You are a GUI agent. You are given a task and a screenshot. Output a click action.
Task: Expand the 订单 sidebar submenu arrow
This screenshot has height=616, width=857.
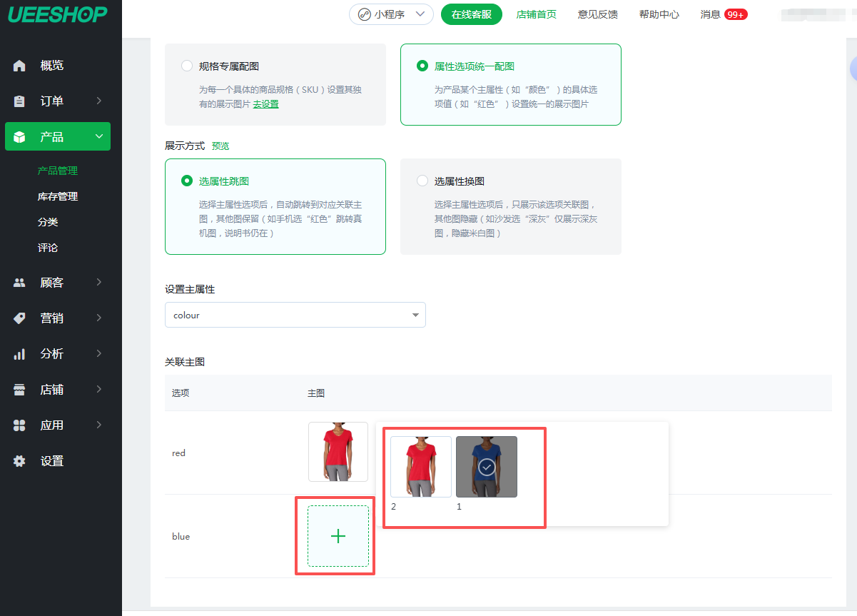pos(99,101)
